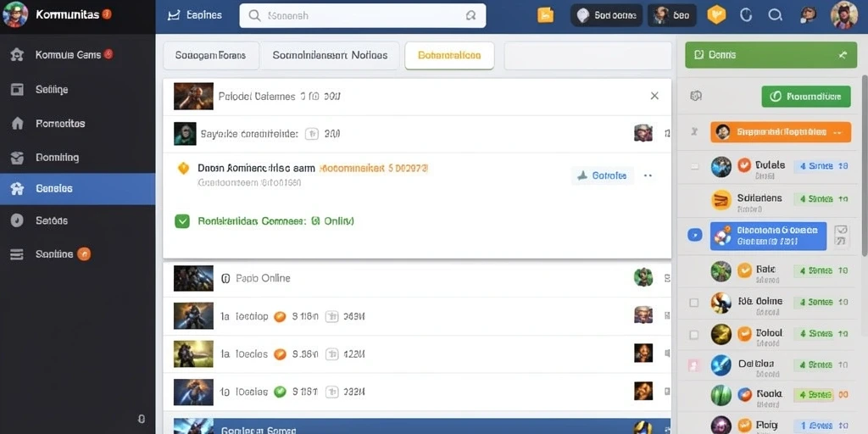Viewport: 868px width, 434px height.
Task: Click the header pill with small avatar
Action: pyautogui.click(x=672, y=15)
